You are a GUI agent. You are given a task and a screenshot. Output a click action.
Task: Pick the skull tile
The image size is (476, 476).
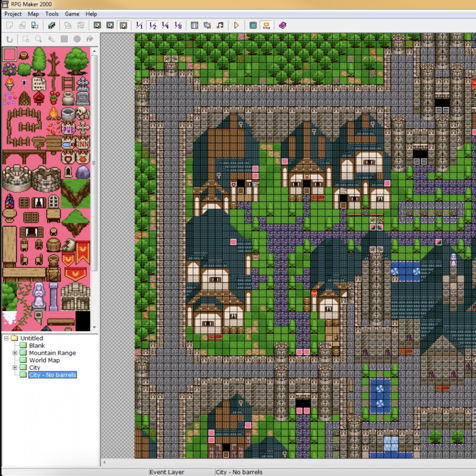pos(82,113)
